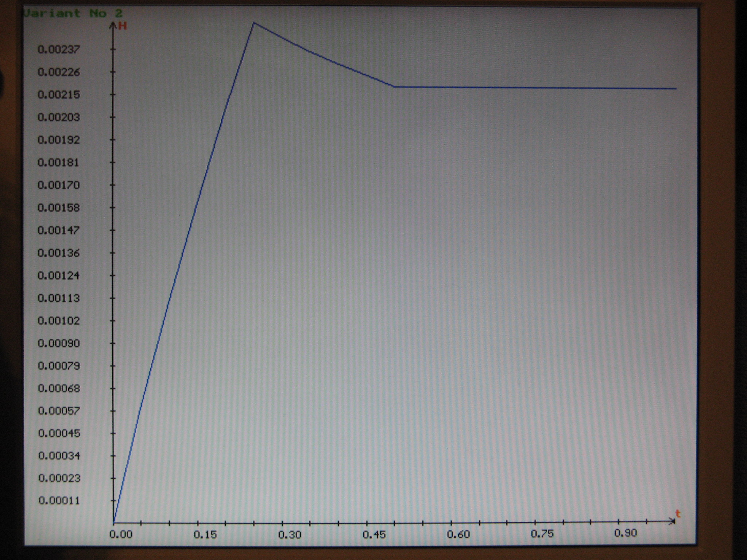747x560 pixels.
Task: Click the right end of blue plateau line
Action: (x=676, y=89)
